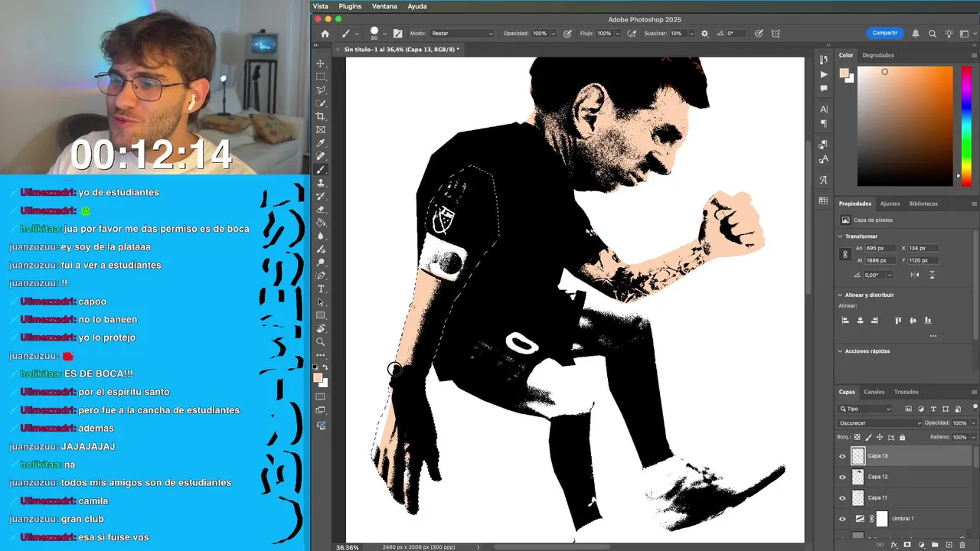Select the Eyedropper tool

click(x=321, y=143)
